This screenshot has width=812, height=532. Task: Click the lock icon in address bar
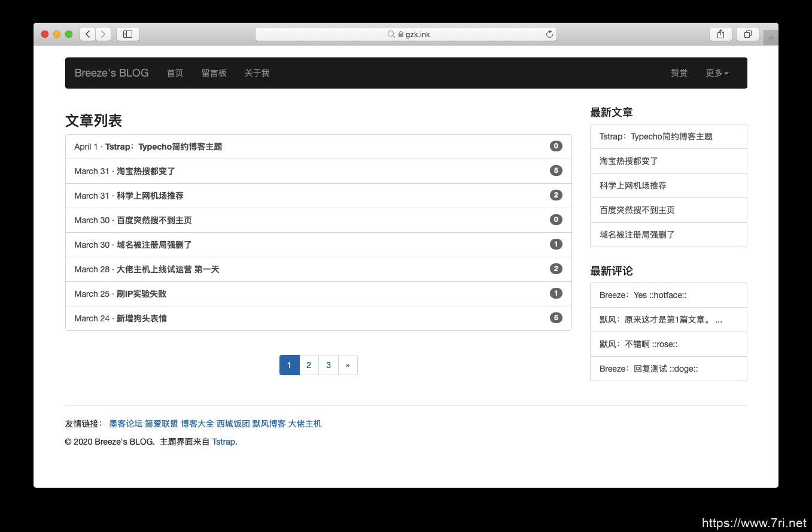tap(401, 35)
